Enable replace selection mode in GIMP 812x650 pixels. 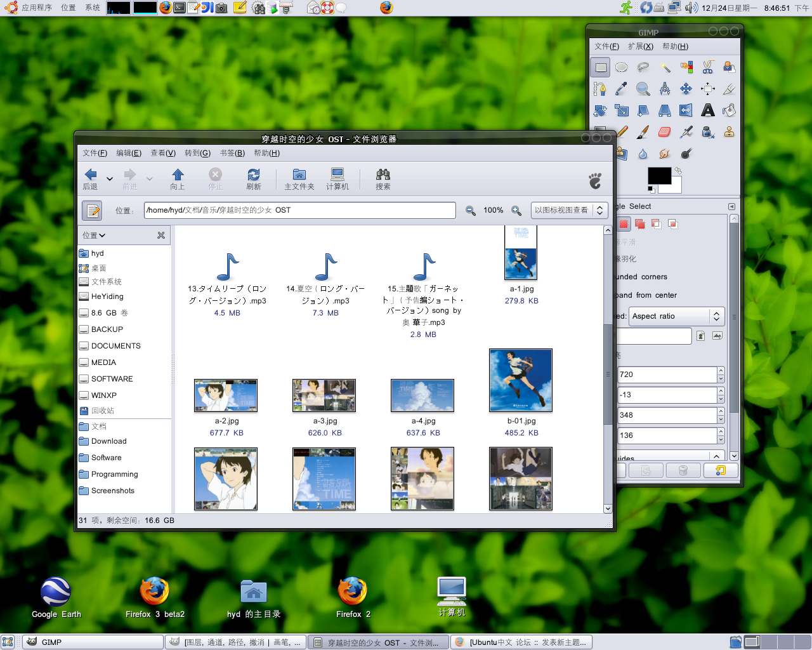[624, 224]
